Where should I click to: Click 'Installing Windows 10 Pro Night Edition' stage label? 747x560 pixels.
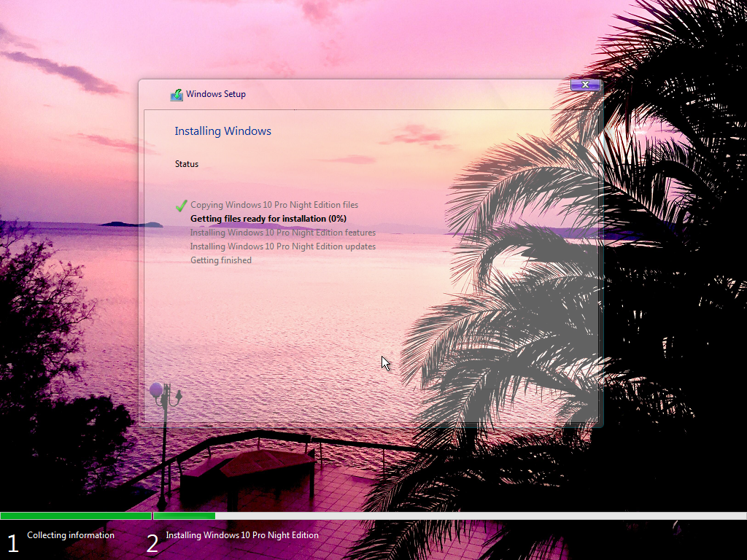[242, 535]
